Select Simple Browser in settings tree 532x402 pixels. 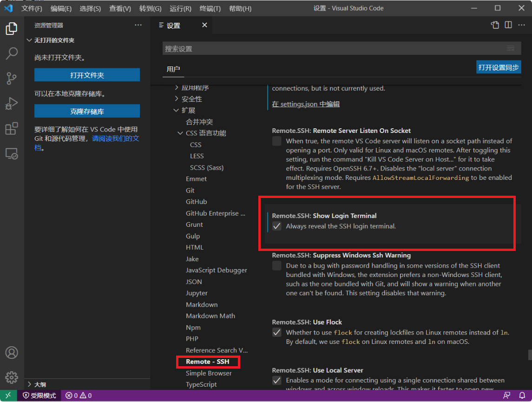(209, 373)
